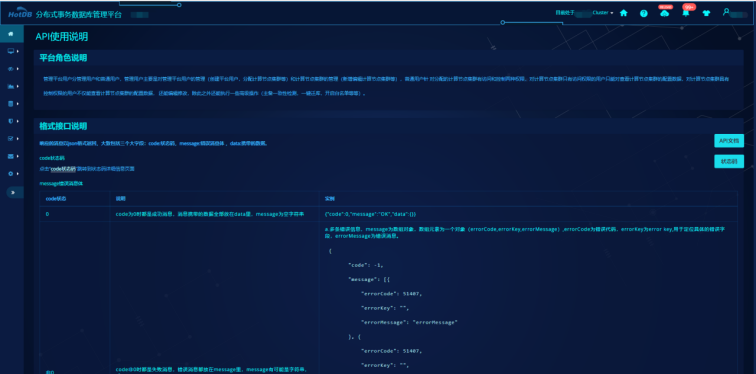Follow the highlighted code状态码 link
This screenshot has width=756, height=374.
[64, 169]
